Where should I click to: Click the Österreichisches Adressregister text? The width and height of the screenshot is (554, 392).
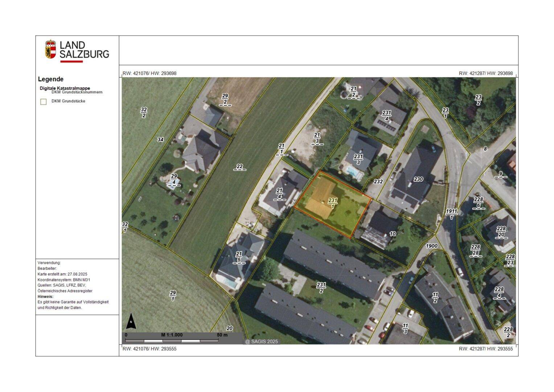65,291
